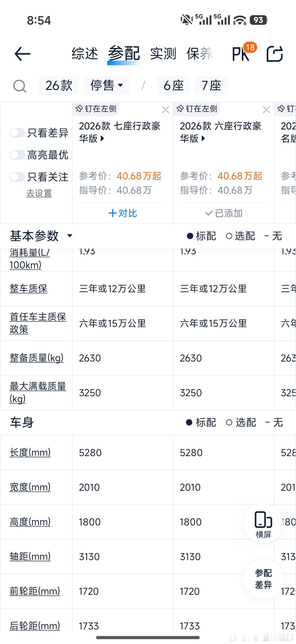Pin the 七座行政豪华版 column to the left
Viewport: 296px width, 644px height.
[96, 109]
